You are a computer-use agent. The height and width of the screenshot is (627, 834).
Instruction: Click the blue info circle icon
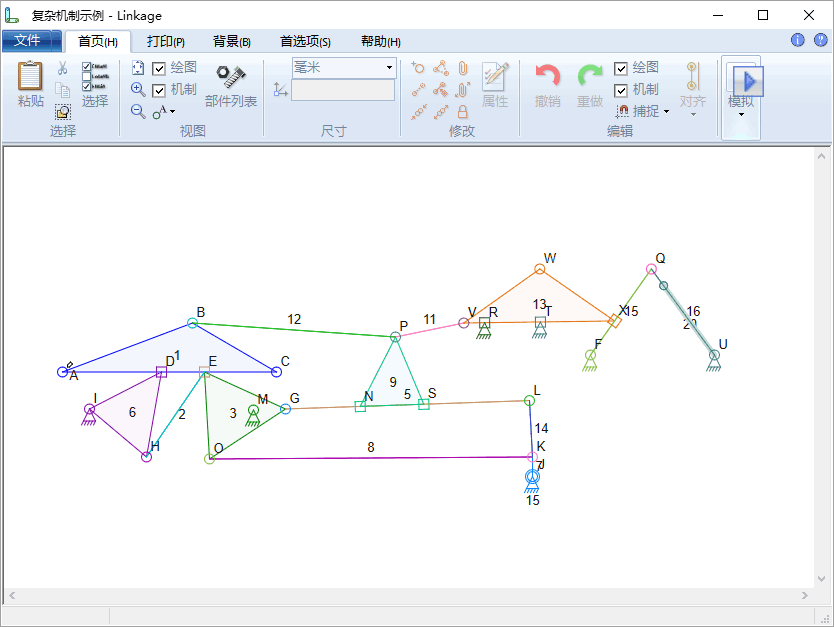click(798, 40)
